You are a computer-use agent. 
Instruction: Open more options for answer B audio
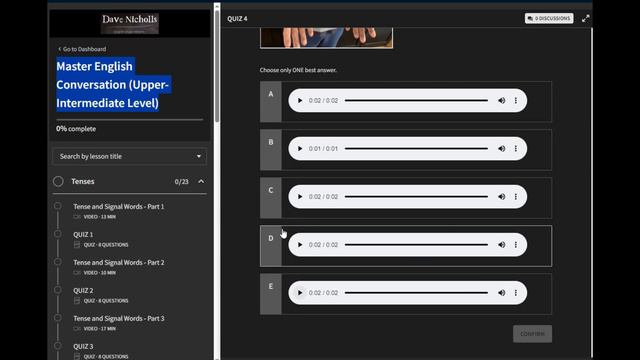(x=516, y=149)
